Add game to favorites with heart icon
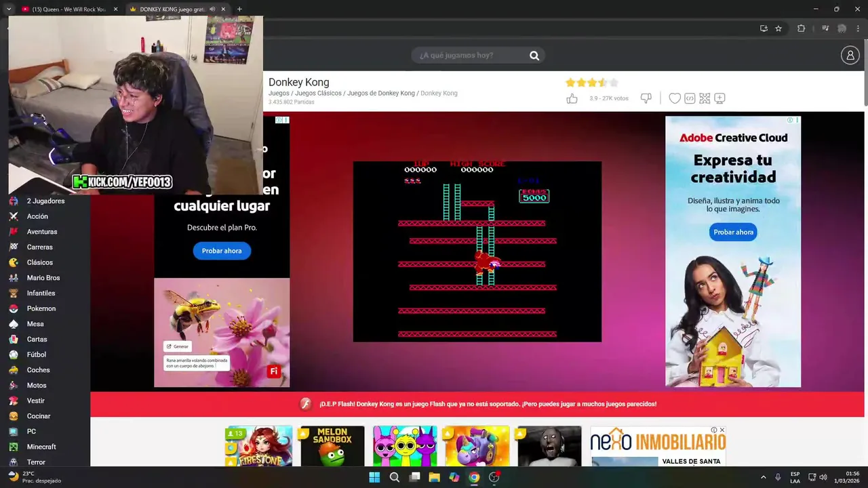 pos(675,98)
